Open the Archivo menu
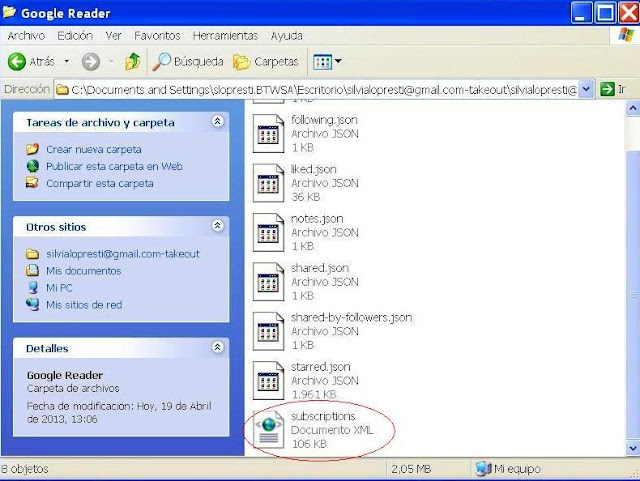This screenshot has width=640, height=481. coord(26,36)
